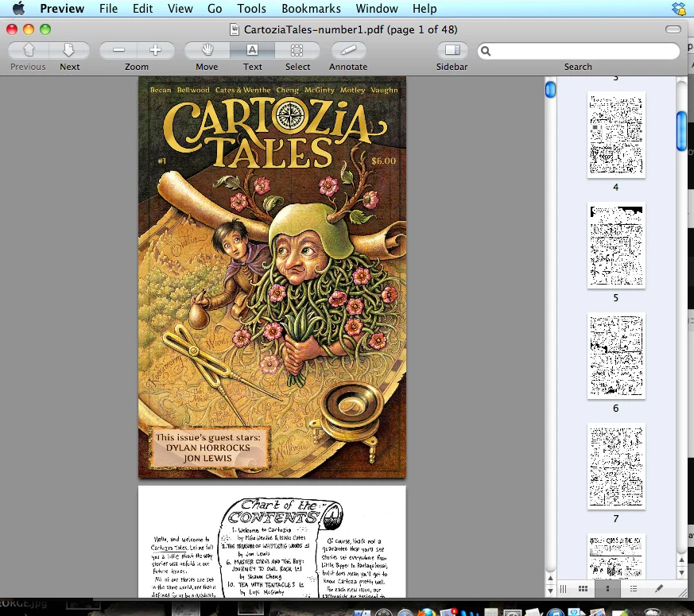The image size is (694, 616).
Task: Click the Cartozia Tales cover page
Action: (x=272, y=277)
